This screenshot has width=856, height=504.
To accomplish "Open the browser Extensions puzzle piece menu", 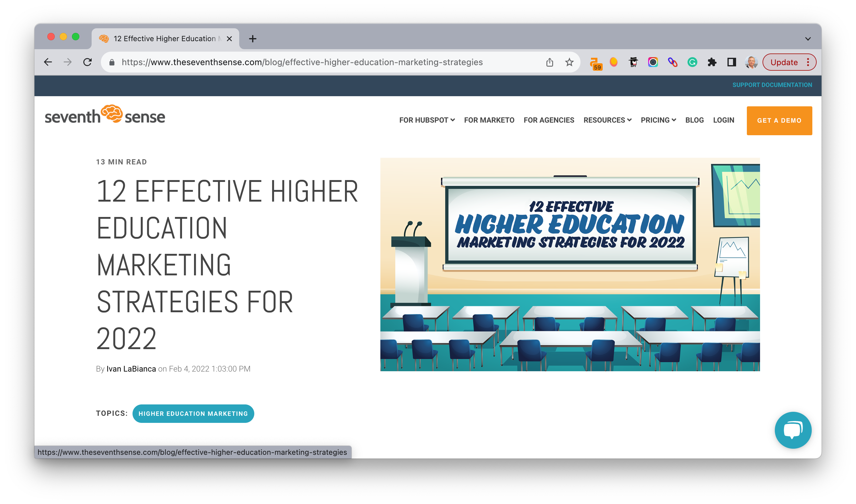I will coord(712,62).
